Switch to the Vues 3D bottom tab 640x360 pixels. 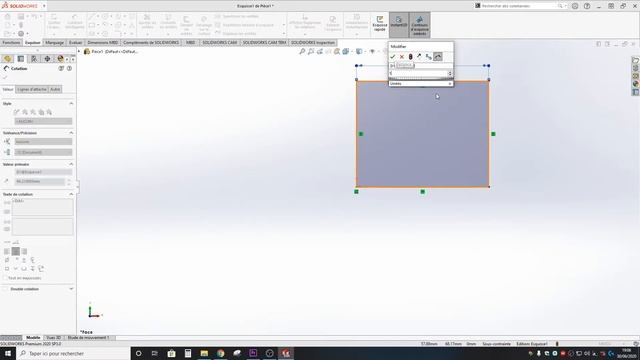(x=53, y=338)
